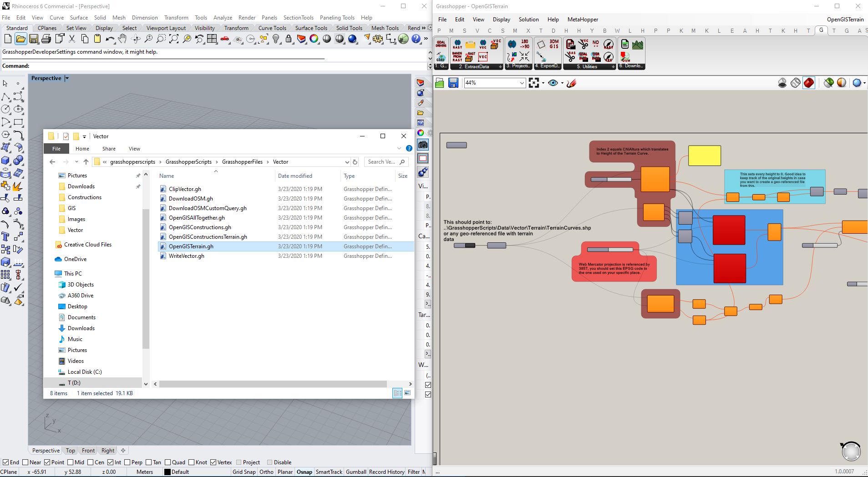Uncheck the Vertex osnap checkbox

pyautogui.click(x=213, y=462)
